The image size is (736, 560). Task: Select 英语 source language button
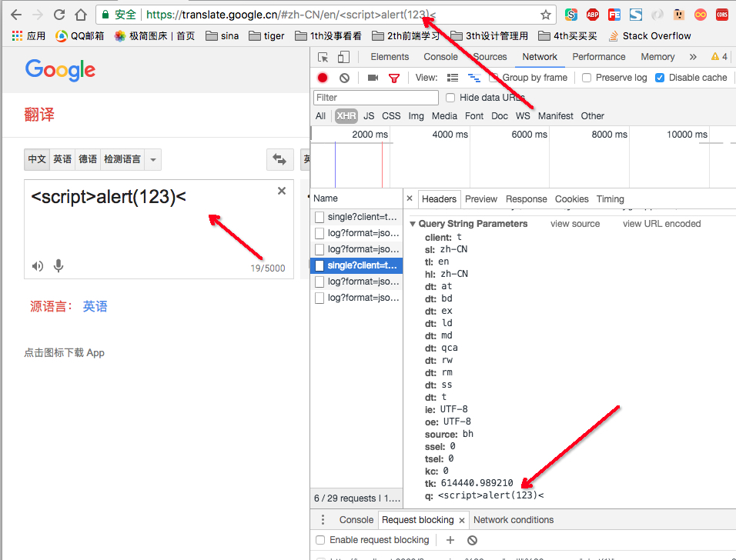coord(62,159)
